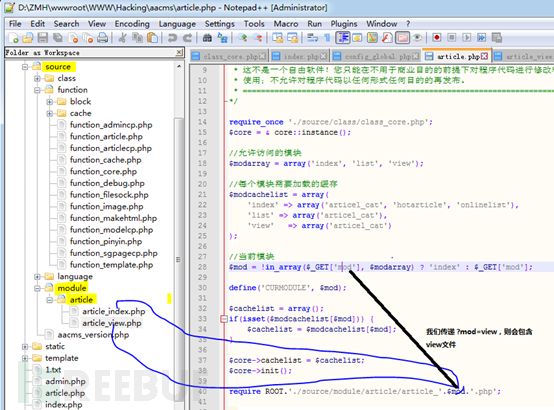Click Run Macro Multiple Times icon

(x=482, y=37)
